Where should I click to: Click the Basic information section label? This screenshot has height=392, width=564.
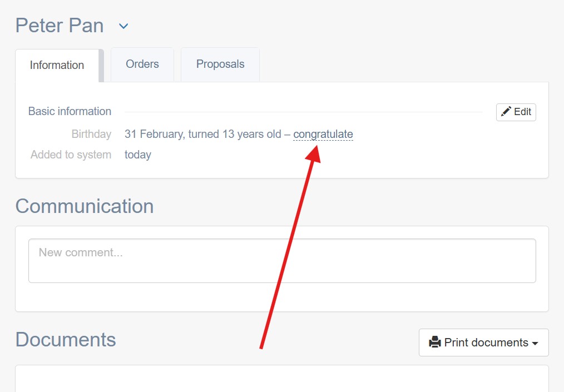coord(70,112)
